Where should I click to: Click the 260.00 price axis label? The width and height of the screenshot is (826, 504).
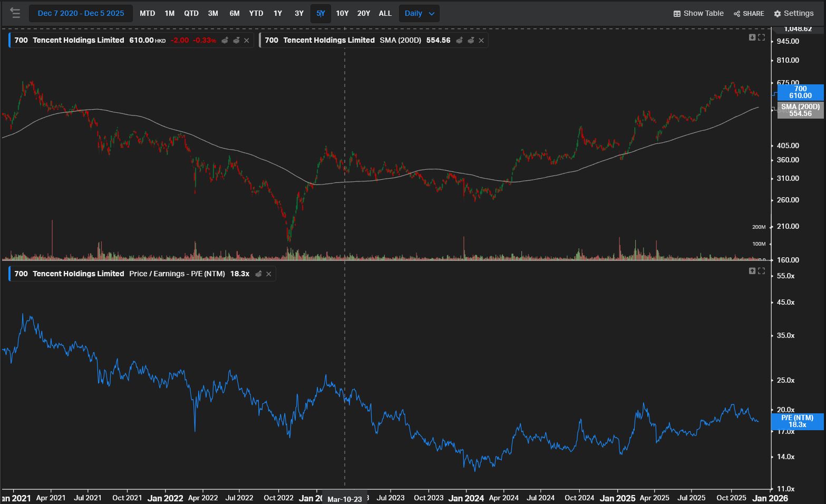tap(788, 200)
